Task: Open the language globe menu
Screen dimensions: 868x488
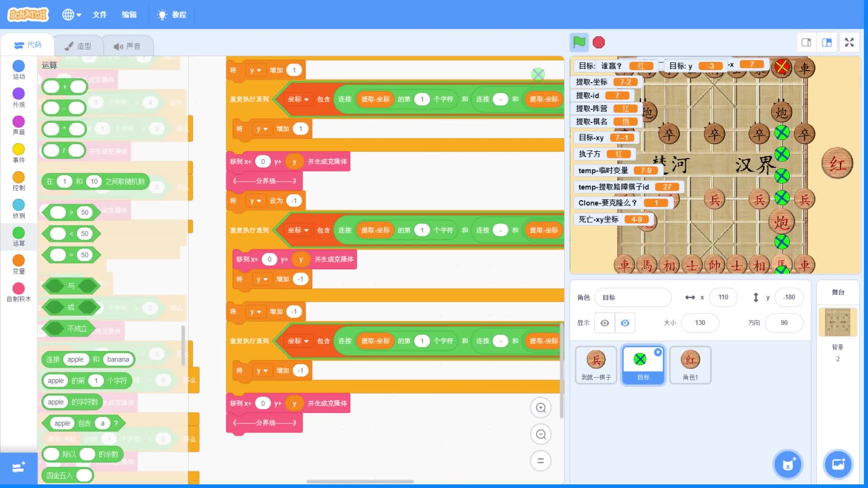Action: 71,14
